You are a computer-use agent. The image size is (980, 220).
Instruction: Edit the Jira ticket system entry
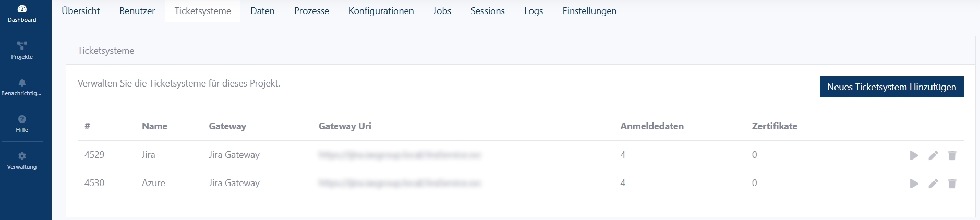933,155
